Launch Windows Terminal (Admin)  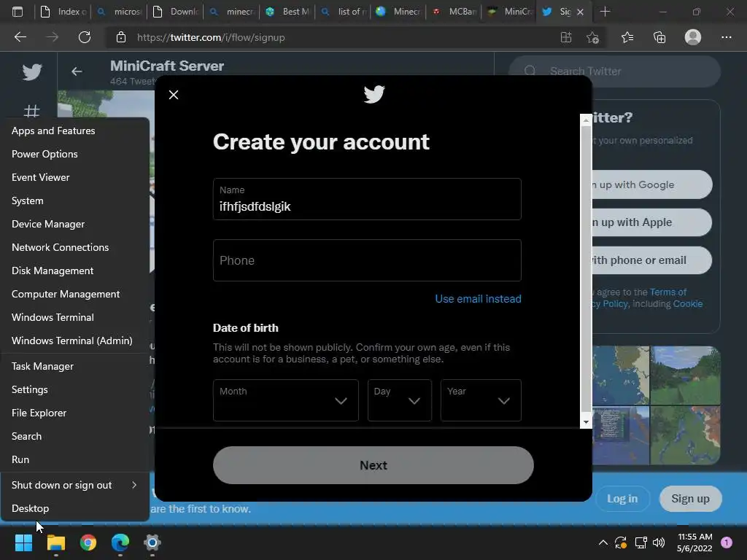(75, 341)
